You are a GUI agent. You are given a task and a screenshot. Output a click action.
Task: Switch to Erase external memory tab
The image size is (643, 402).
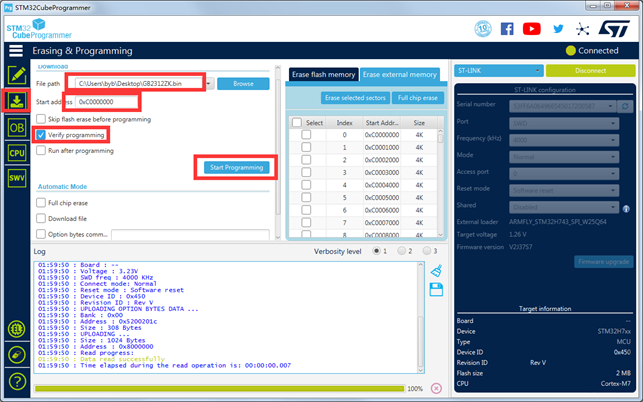(x=400, y=75)
